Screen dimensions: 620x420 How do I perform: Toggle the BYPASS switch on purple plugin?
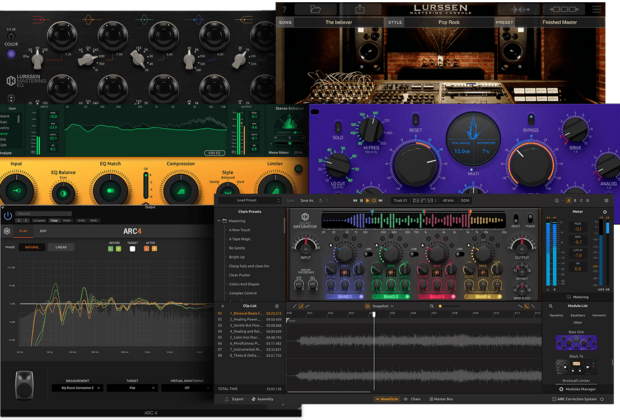531,119
